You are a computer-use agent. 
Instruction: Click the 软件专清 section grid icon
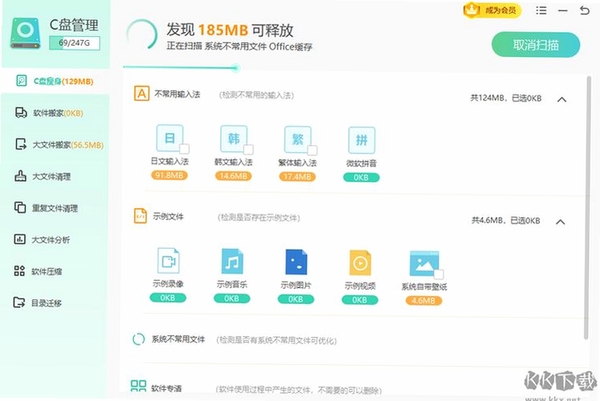pyautogui.click(x=138, y=386)
